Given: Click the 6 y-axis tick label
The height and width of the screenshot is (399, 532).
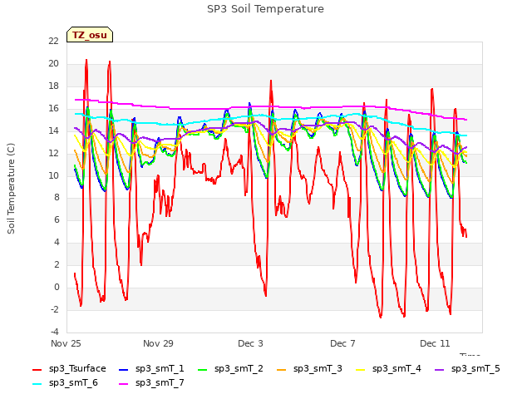Looking at the screenshot, I should pos(57,219).
